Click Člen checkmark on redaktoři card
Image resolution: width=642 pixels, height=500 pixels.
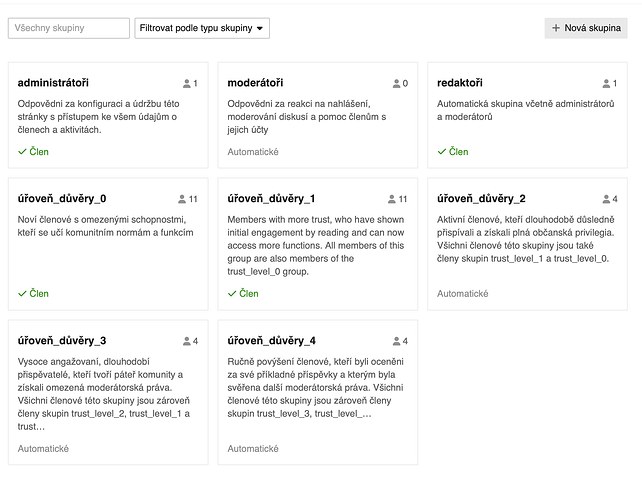pyautogui.click(x=441, y=152)
